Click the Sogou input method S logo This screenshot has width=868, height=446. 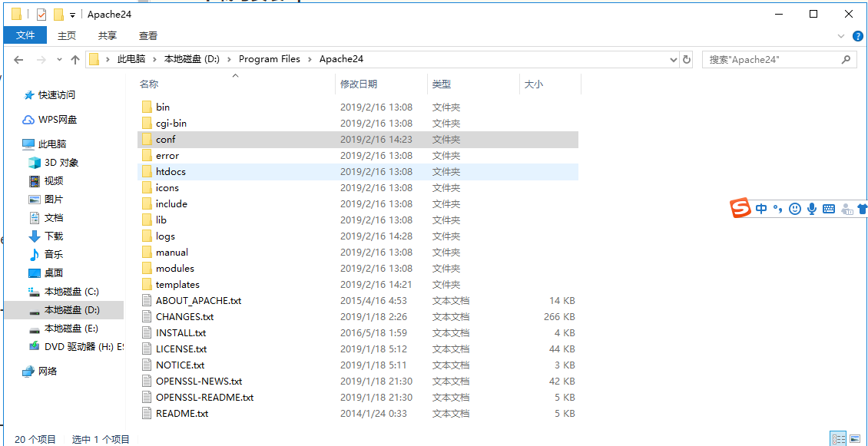pyautogui.click(x=740, y=208)
